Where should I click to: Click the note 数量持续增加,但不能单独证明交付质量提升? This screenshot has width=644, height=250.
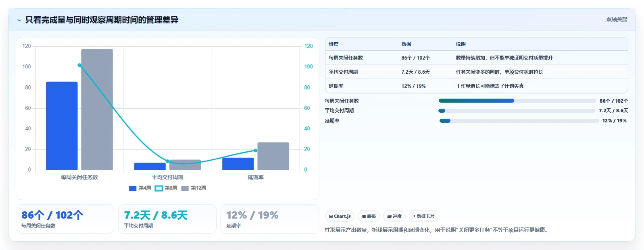point(504,58)
